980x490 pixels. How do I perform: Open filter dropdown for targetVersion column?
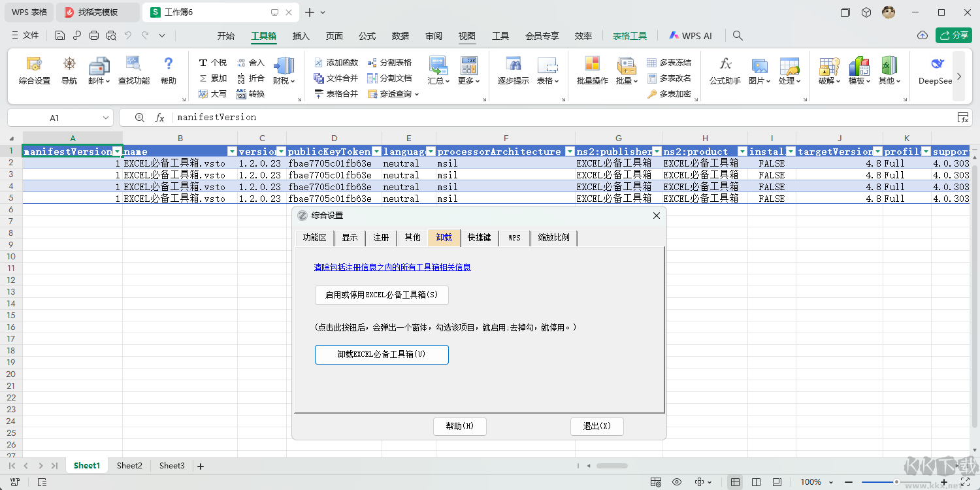(x=877, y=152)
